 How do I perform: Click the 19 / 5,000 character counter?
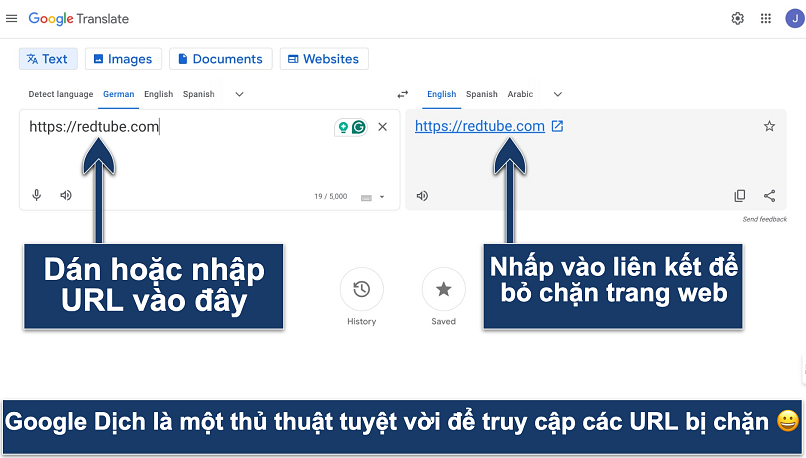[x=331, y=196]
